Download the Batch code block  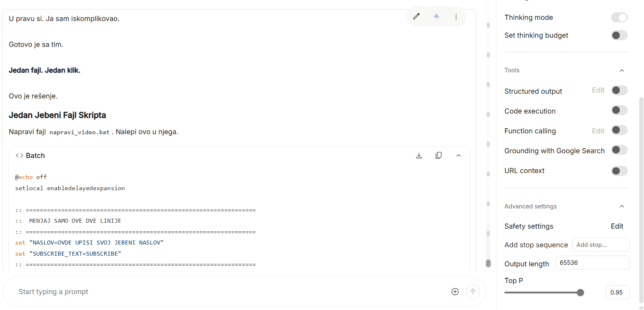click(x=419, y=156)
